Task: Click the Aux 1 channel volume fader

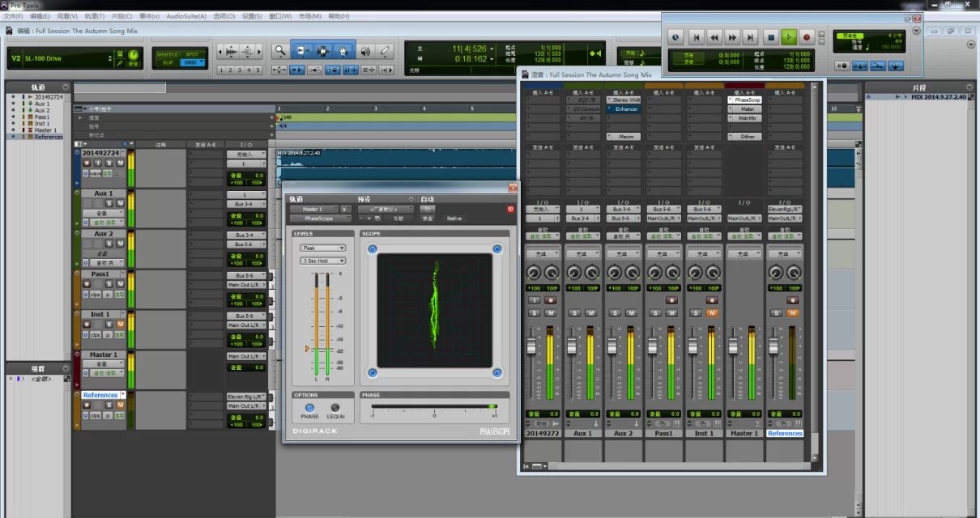Action: tap(573, 346)
